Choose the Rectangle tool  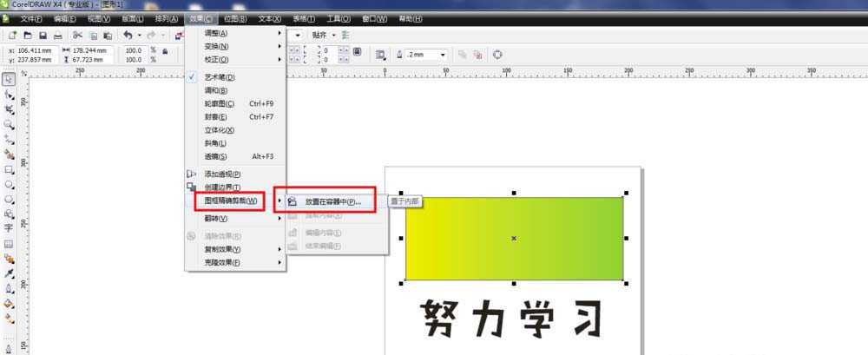click(x=9, y=169)
